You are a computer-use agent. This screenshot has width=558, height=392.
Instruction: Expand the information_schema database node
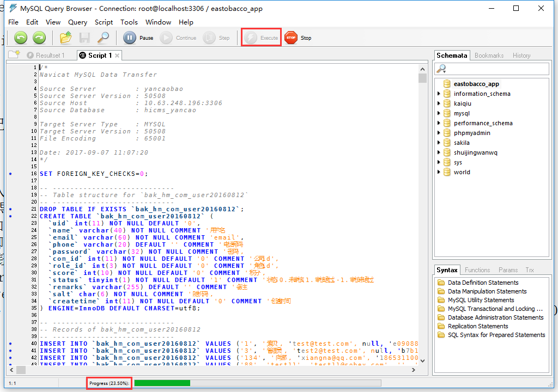pyautogui.click(x=439, y=94)
